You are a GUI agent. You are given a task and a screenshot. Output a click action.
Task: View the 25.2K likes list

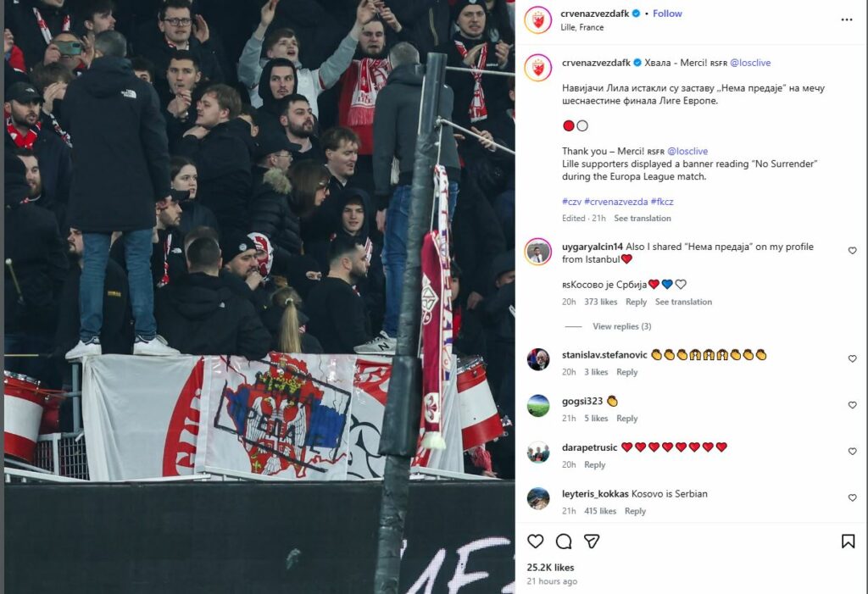550,568
